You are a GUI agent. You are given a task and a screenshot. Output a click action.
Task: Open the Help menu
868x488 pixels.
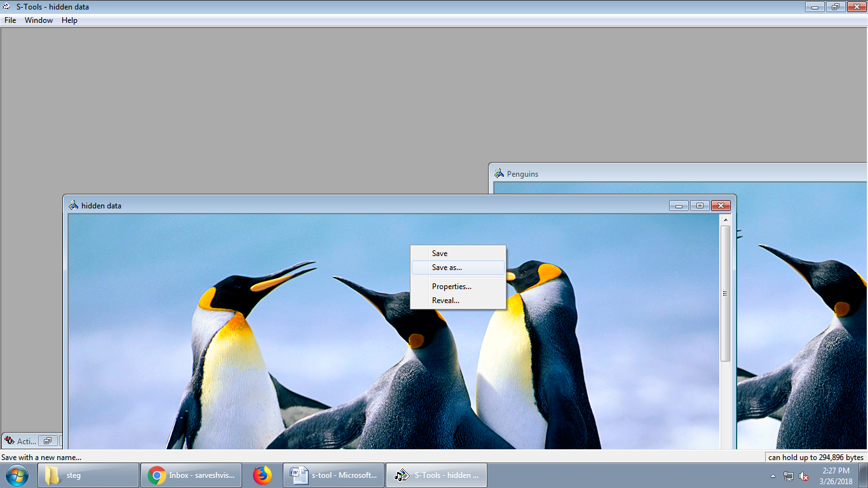pyautogui.click(x=69, y=20)
